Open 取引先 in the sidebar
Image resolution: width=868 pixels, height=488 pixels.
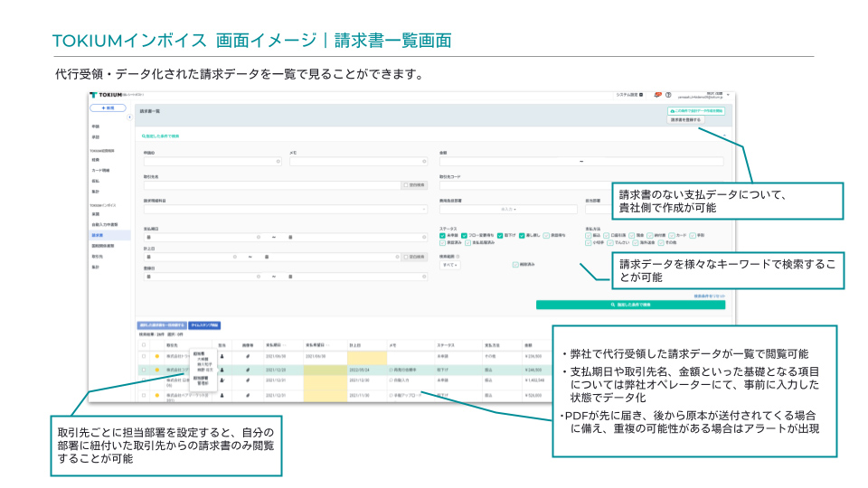pos(98,256)
